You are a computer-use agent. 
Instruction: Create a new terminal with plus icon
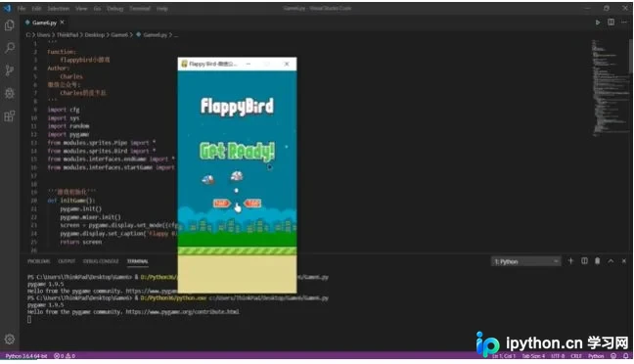point(571,261)
